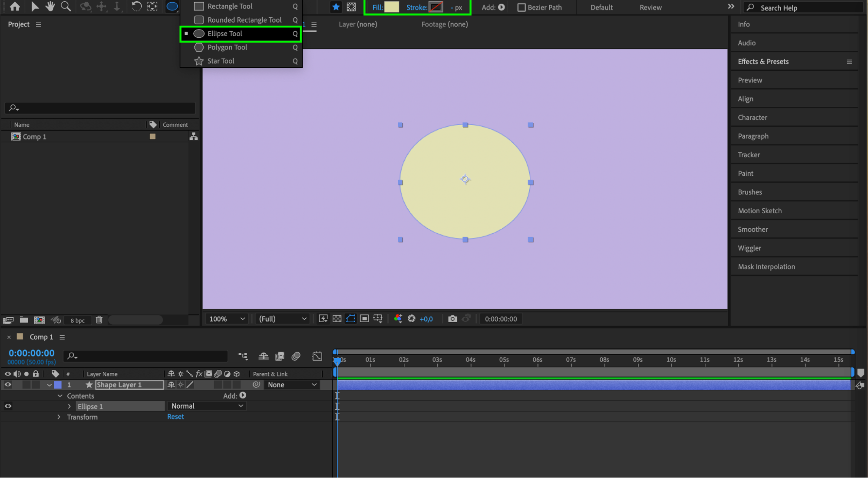Take a snapshot with camera icon

(x=452, y=319)
